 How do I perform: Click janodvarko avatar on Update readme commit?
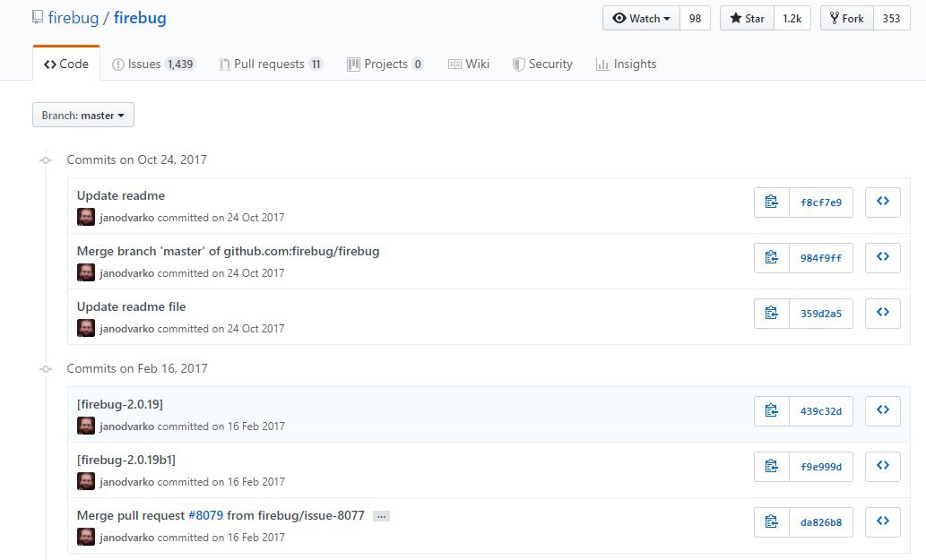coord(86,217)
